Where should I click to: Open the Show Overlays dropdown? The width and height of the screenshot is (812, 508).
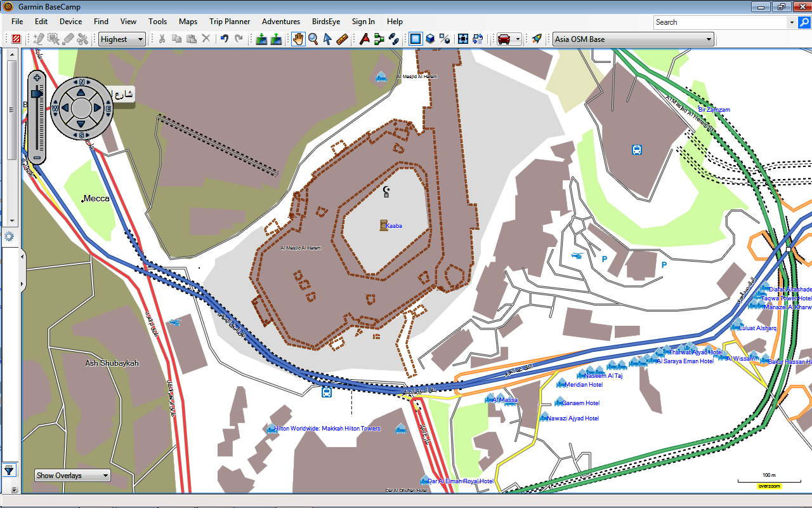(72, 475)
